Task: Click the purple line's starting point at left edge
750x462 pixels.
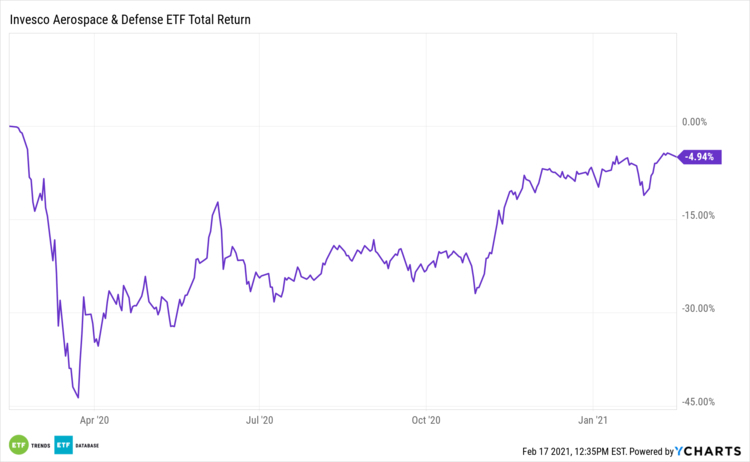Action: pyautogui.click(x=9, y=126)
